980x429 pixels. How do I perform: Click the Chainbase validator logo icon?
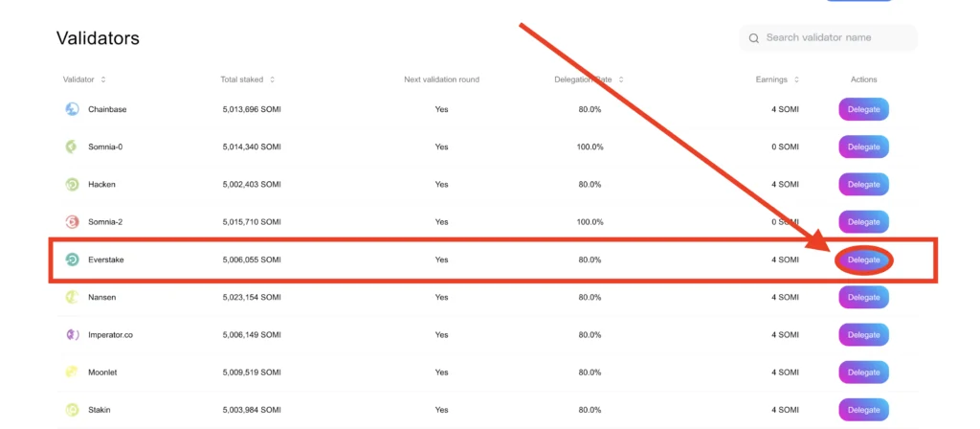click(x=73, y=109)
